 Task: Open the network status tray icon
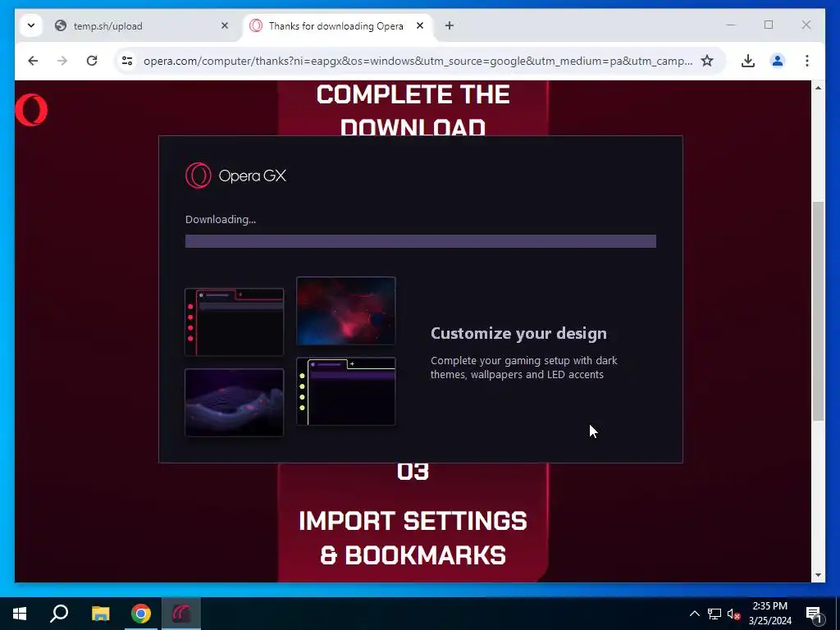click(x=714, y=614)
